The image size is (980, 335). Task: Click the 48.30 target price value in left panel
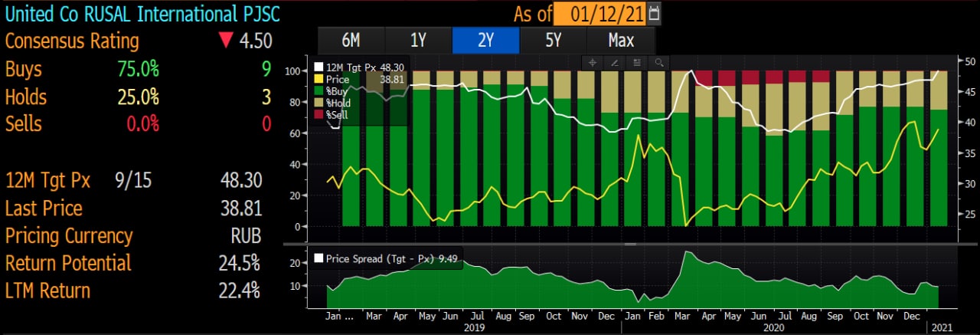(241, 181)
